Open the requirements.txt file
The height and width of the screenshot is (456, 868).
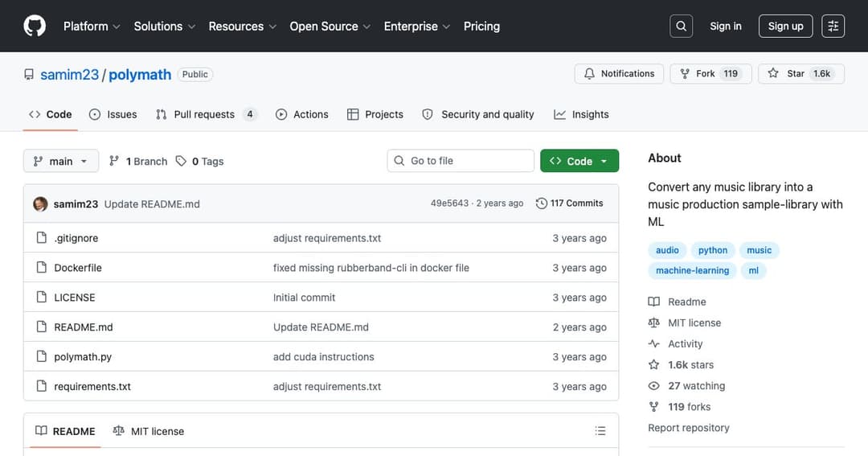pos(92,386)
